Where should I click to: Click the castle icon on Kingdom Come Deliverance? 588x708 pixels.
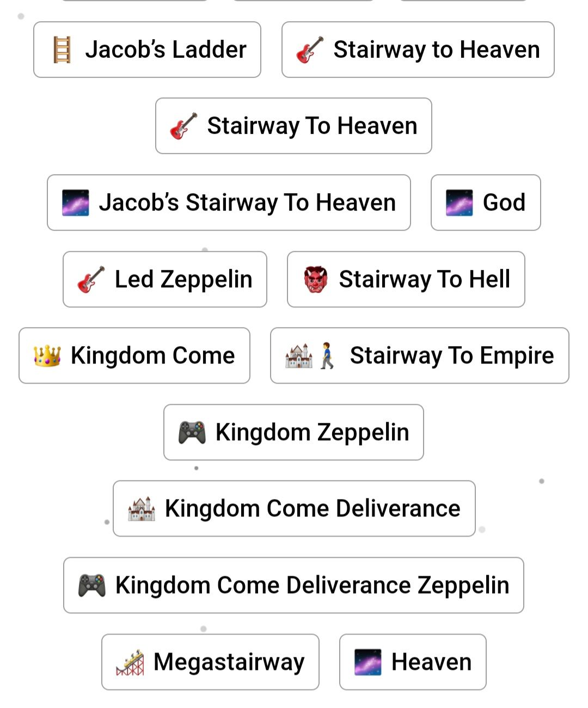142,509
